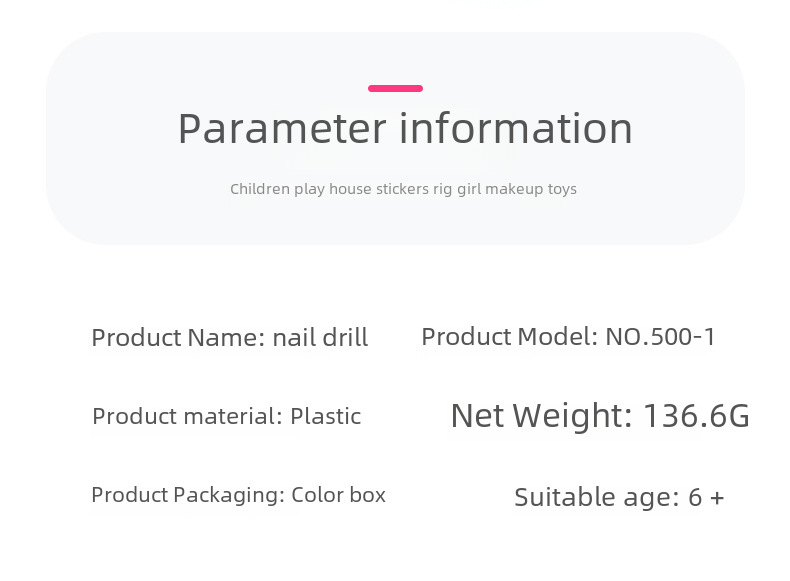Screen dimensions: 790x581
Task: Click the pink accent bar above the heading
Action: tap(395, 88)
